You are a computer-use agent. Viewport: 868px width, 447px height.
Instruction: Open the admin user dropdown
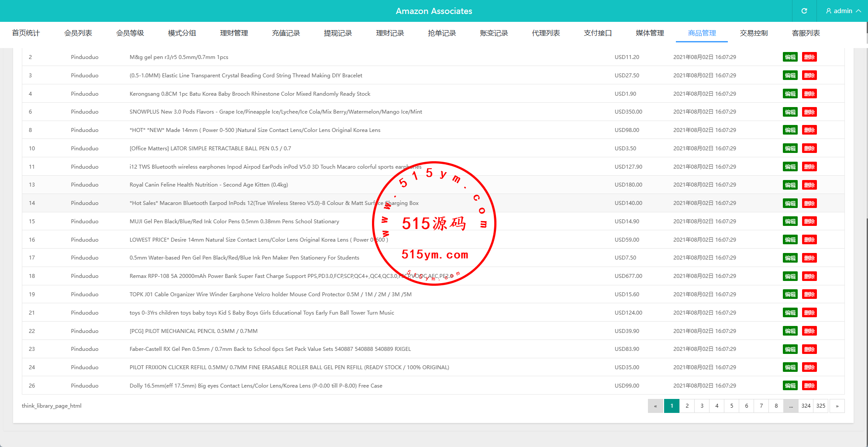(x=843, y=11)
